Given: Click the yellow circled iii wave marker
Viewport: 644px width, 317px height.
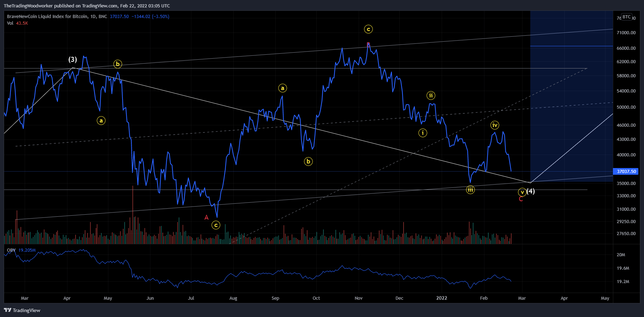Looking at the screenshot, I should tap(470, 190).
